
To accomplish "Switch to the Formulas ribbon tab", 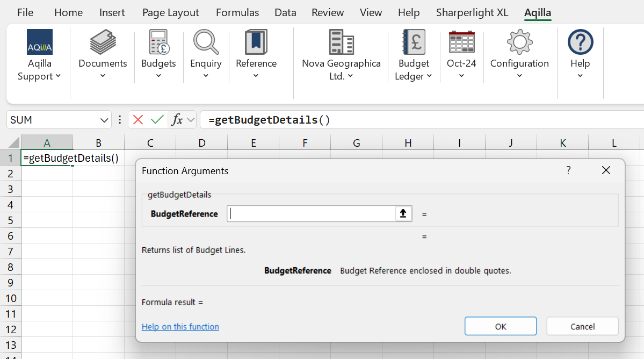I will (237, 12).
